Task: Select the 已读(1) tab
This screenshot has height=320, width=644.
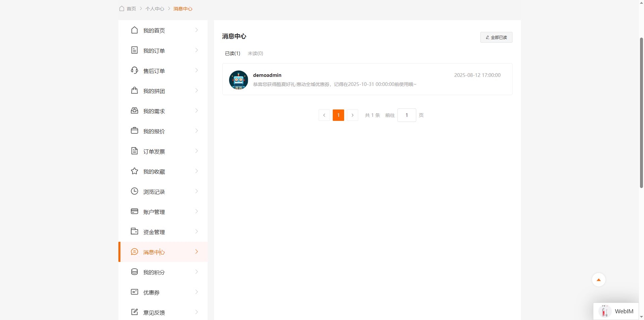Action: 232,53
